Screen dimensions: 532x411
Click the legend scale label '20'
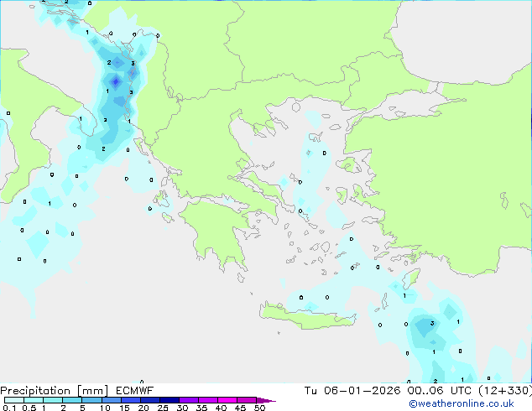tap(143, 408)
